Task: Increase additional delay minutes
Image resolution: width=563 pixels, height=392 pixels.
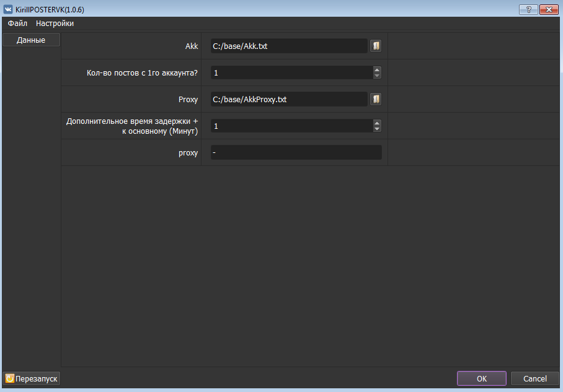Action: pos(377,123)
